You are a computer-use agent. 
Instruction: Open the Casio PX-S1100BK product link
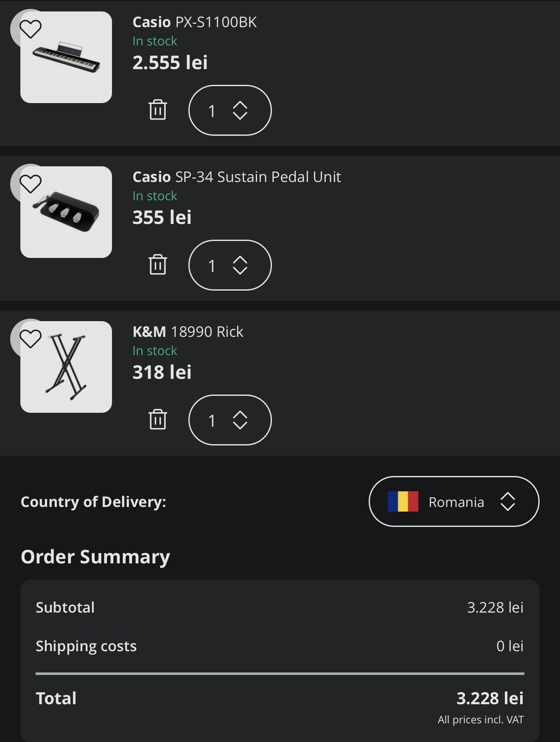[x=194, y=22]
